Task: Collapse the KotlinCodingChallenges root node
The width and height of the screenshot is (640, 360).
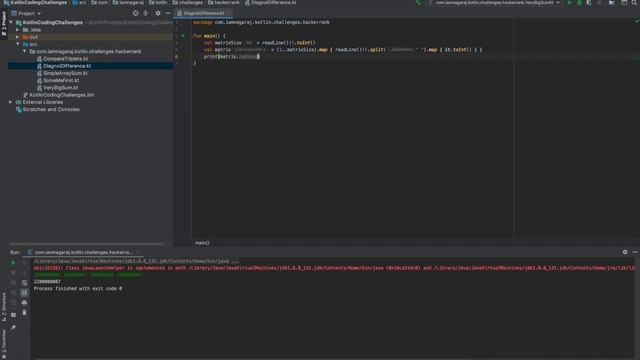Action: 11,22
